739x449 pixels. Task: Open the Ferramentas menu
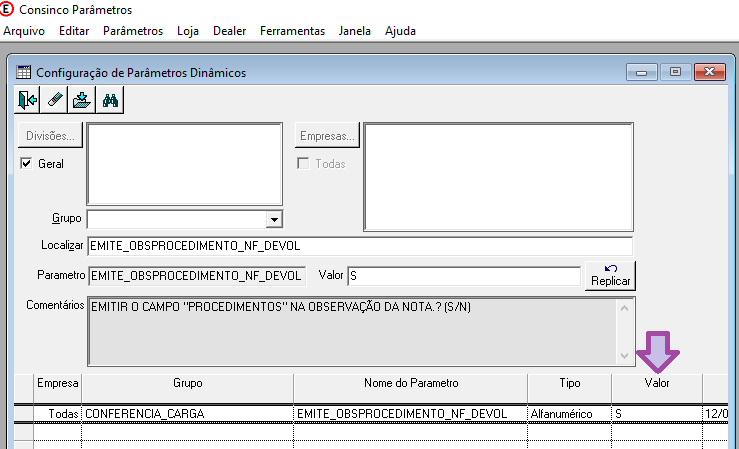click(x=292, y=31)
